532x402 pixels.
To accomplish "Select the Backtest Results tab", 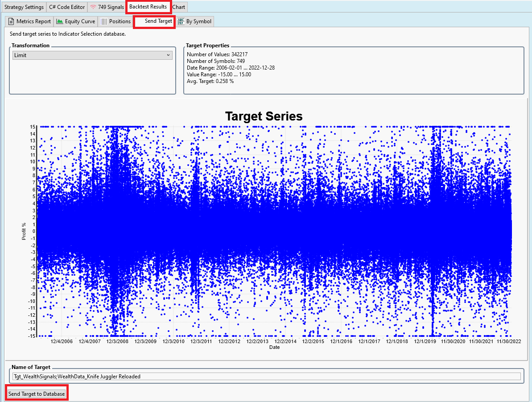I will pos(148,7).
